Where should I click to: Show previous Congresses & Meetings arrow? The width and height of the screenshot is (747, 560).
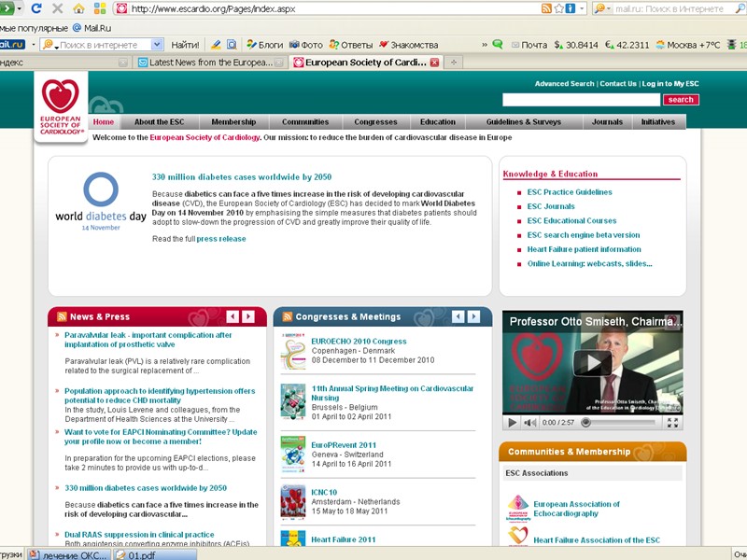[458, 316]
